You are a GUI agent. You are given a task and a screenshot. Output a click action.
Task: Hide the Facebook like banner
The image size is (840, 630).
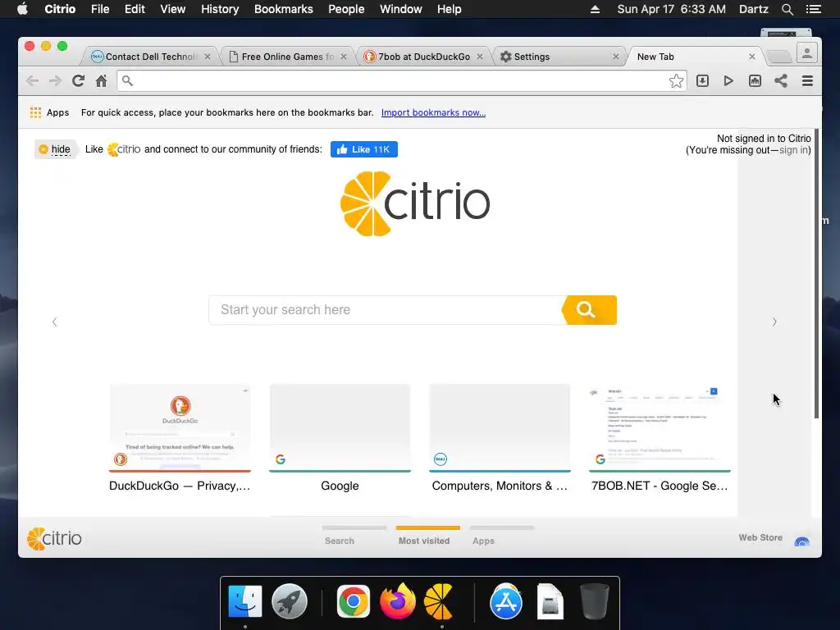click(x=55, y=149)
